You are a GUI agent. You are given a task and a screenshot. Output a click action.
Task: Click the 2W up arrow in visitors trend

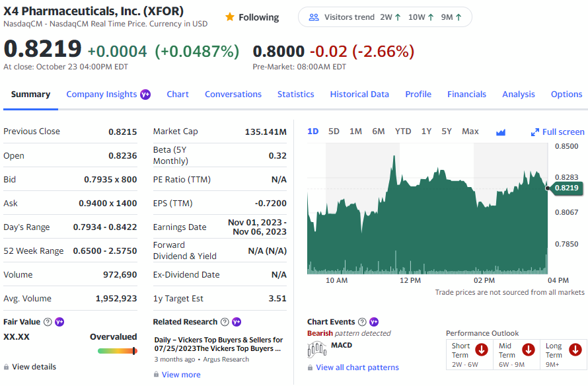pyautogui.click(x=398, y=17)
